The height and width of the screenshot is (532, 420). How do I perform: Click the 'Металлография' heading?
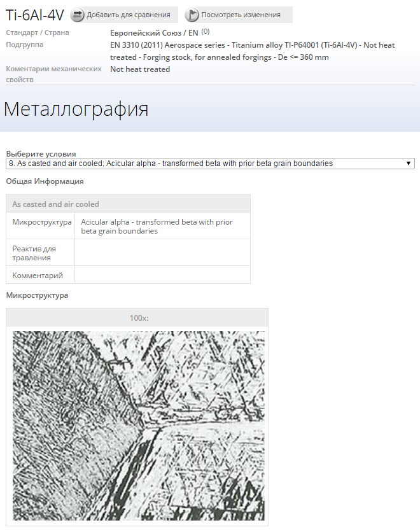pos(76,109)
